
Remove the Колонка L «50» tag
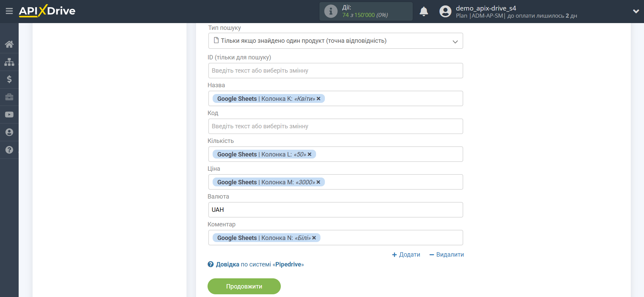309,154
